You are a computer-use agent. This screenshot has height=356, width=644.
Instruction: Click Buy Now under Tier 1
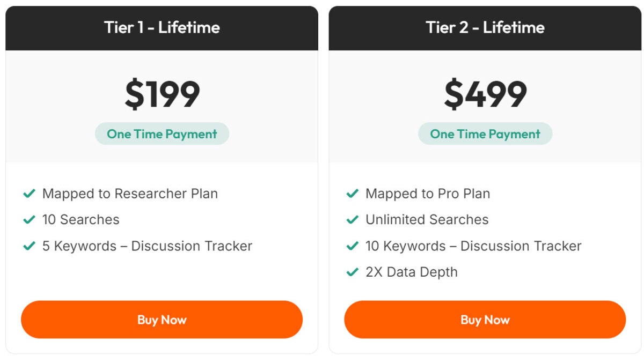[x=162, y=320]
